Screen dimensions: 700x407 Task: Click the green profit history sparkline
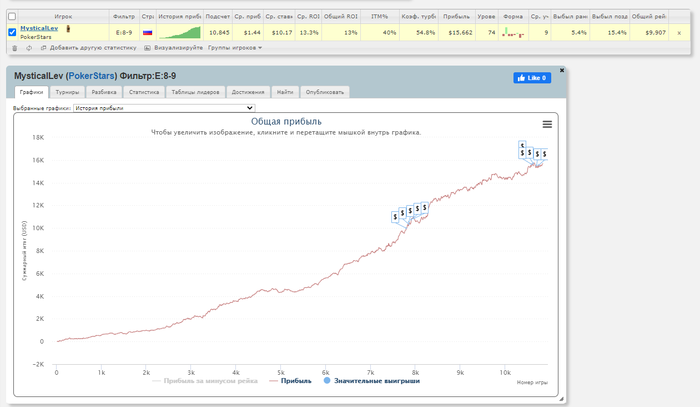tap(179, 33)
